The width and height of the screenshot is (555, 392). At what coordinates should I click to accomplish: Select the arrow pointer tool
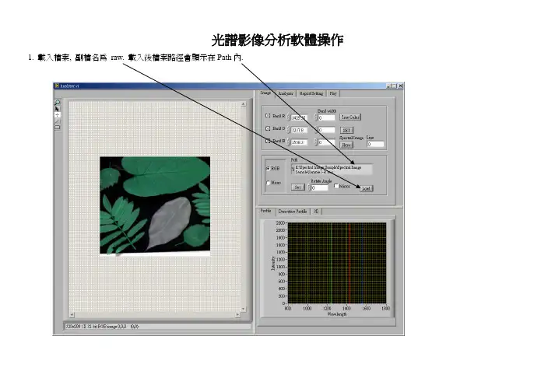58,108
